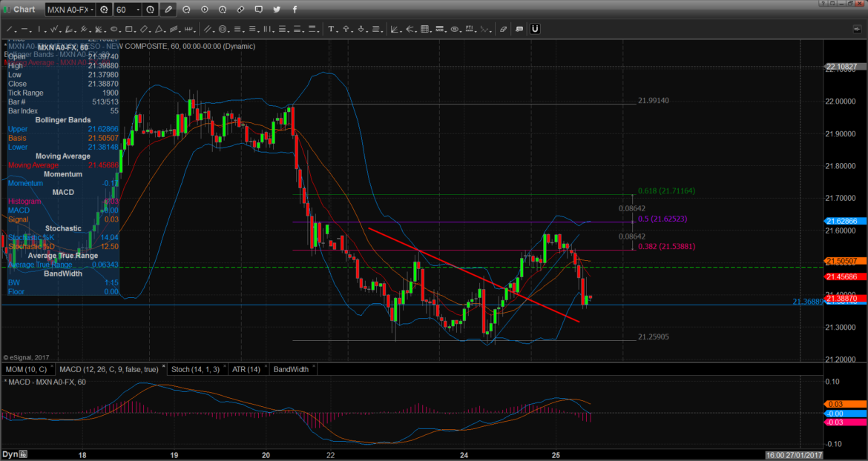868x461 pixels.
Task: Open the symbol settings gear icon
Action: point(104,10)
